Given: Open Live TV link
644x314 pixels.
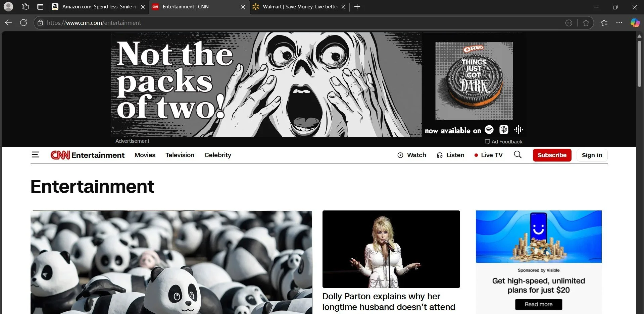Looking at the screenshot, I should pos(488,155).
